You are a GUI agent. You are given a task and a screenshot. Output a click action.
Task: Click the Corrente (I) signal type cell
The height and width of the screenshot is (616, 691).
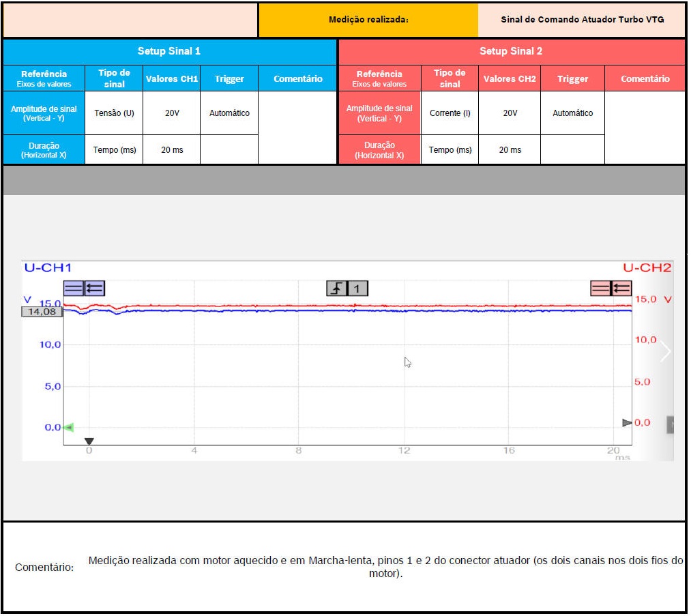450,113
